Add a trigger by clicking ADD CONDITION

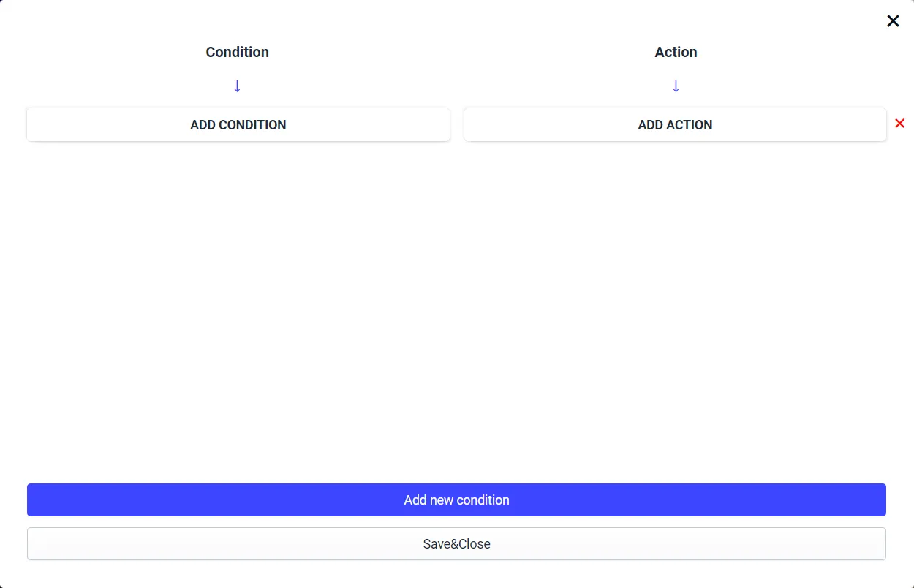[x=238, y=124]
